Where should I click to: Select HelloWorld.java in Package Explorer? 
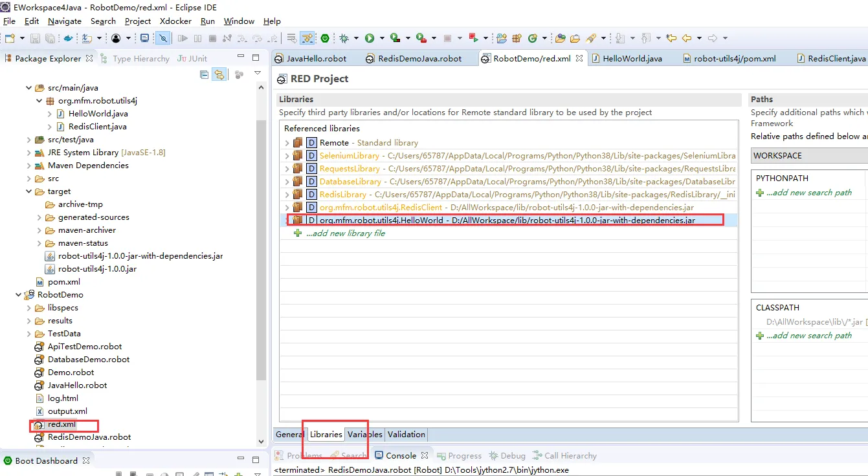(x=98, y=114)
